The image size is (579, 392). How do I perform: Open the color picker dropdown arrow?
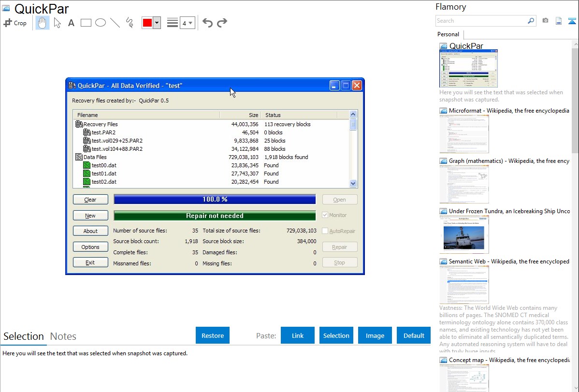tap(157, 23)
